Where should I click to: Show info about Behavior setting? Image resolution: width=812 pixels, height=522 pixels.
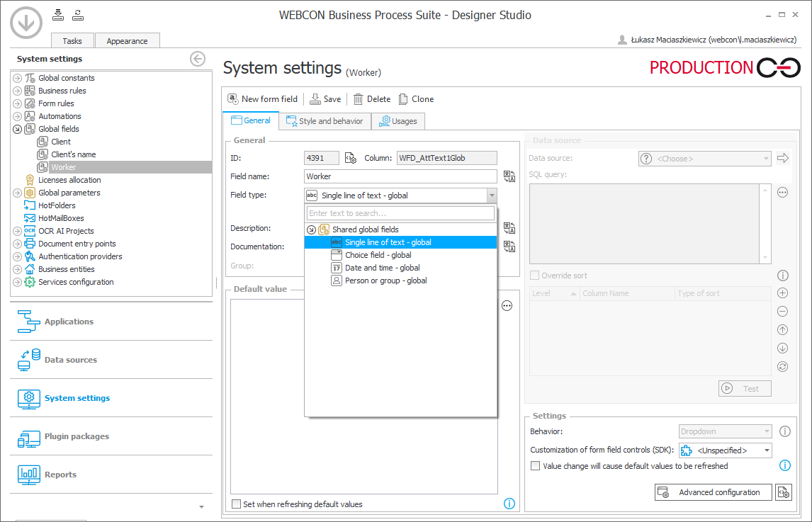(785, 431)
